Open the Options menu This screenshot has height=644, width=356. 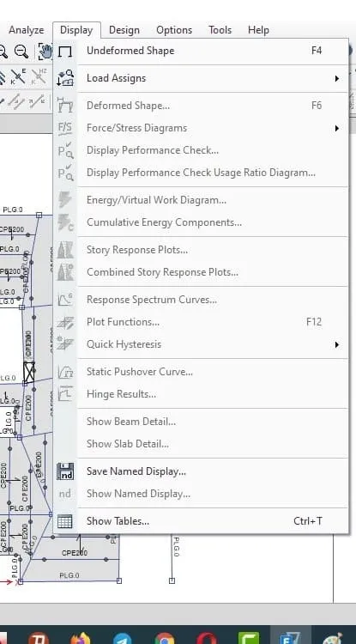tap(174, 30)
